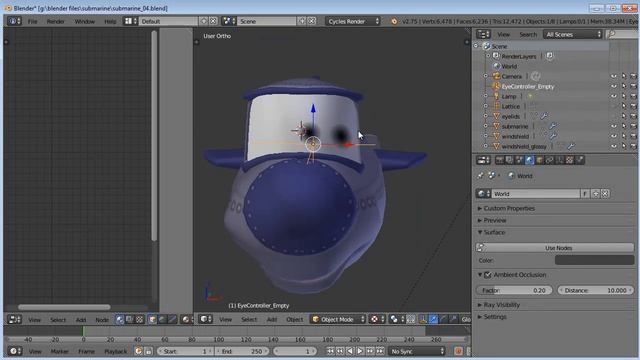Open the screen layout browse icon
The height and width of the screenshot is (360, 640).
(x=131, y=21)
